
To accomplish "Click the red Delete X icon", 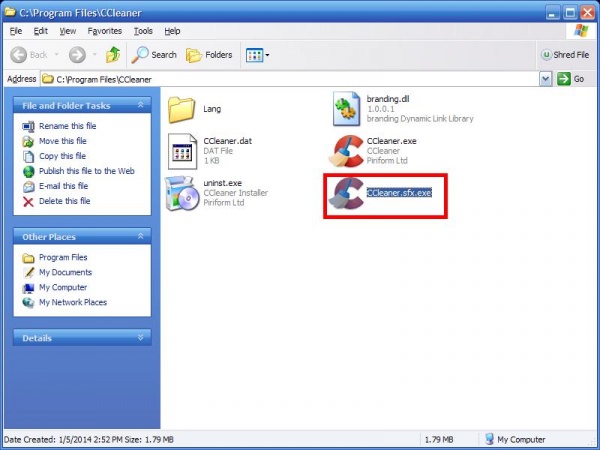I will coord(28,202).
